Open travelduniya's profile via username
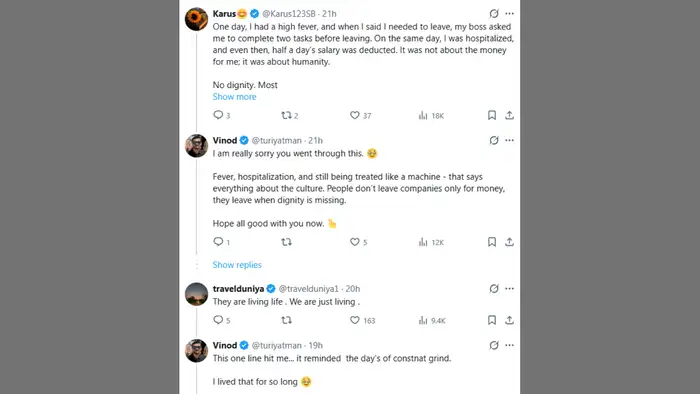 (x=238, y=289)
